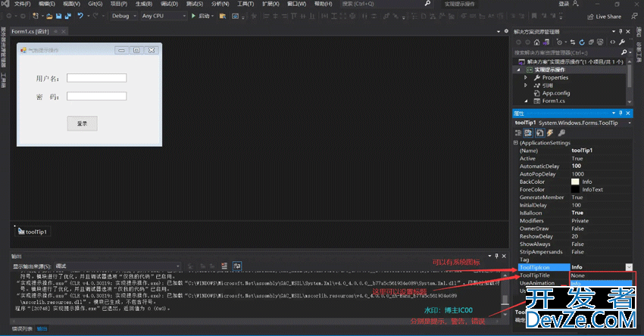Open the Debug configuration dropdown
644x336 pixels.
(124, 16)
